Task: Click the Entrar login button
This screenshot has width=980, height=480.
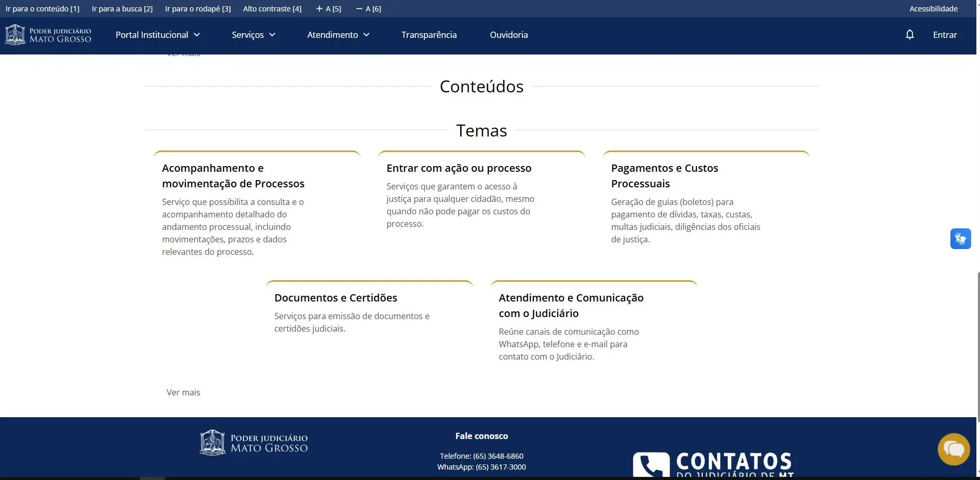Action: pos(945,35)
